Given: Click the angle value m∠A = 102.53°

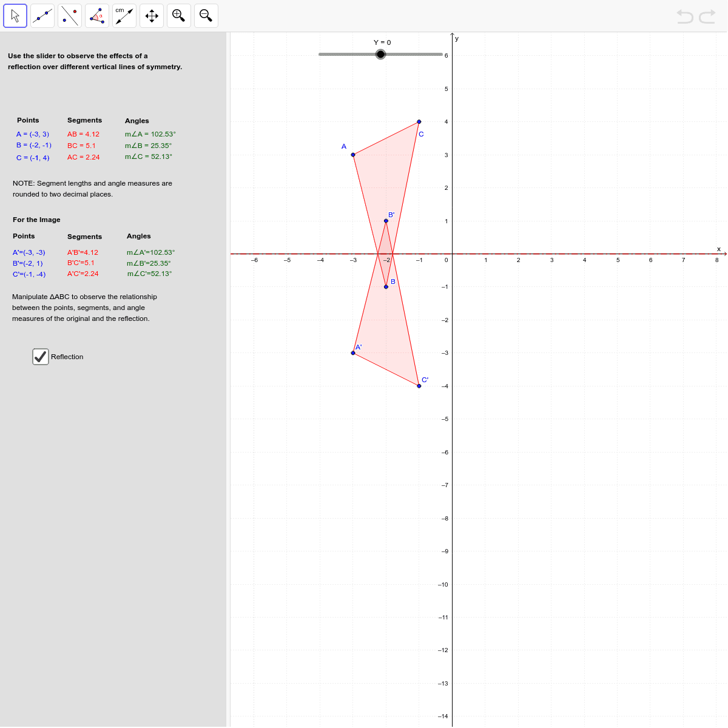Looking at the screenshot, I should (150, 134).
